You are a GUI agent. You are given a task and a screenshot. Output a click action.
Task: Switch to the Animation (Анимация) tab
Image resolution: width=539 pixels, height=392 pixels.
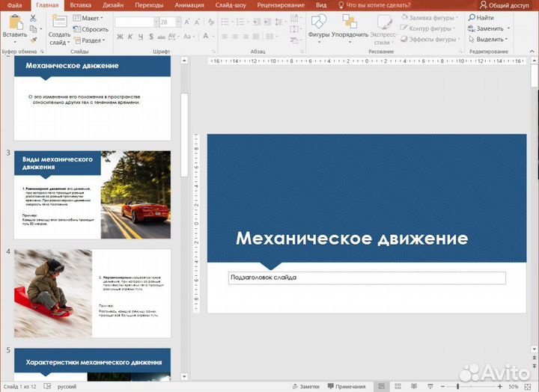click(x=189, y=5)
